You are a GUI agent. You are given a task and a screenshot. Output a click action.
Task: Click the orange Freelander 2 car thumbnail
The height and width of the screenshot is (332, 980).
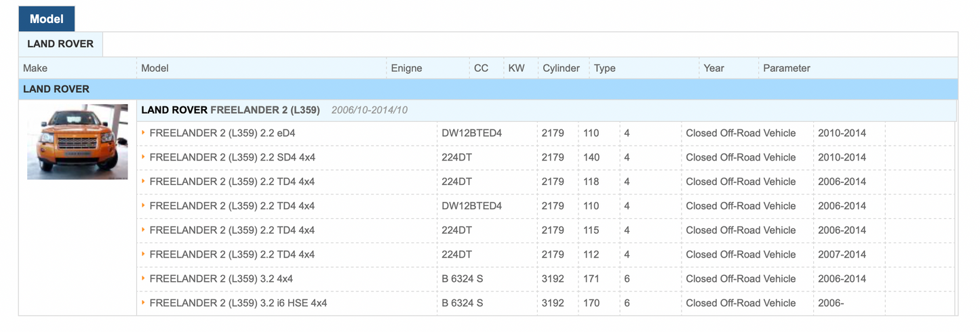coord(77,142)
